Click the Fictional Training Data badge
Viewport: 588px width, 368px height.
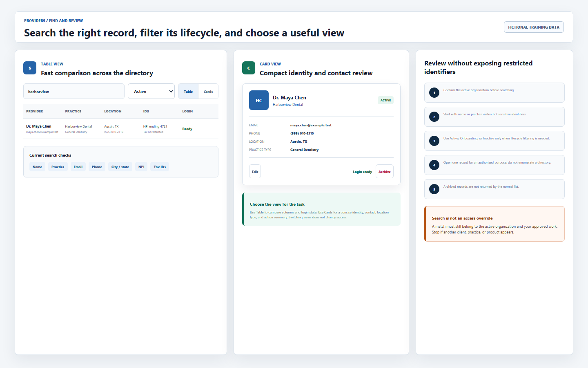534,27
